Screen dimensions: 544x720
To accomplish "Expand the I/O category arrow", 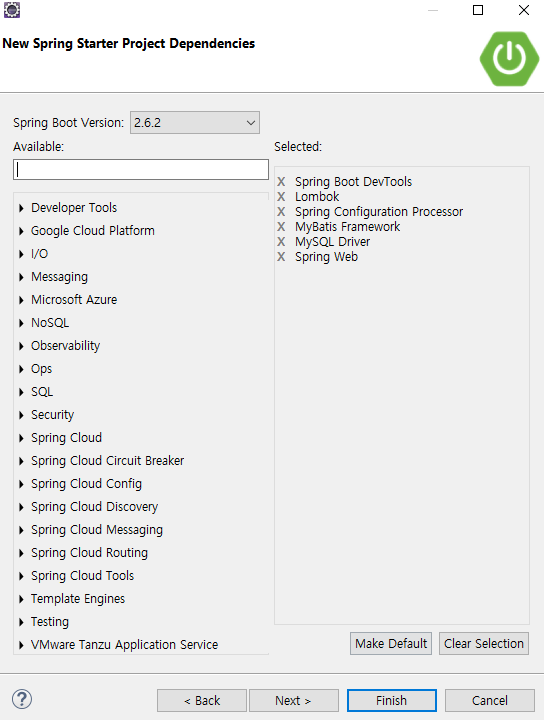I will [x=21, y=254].
